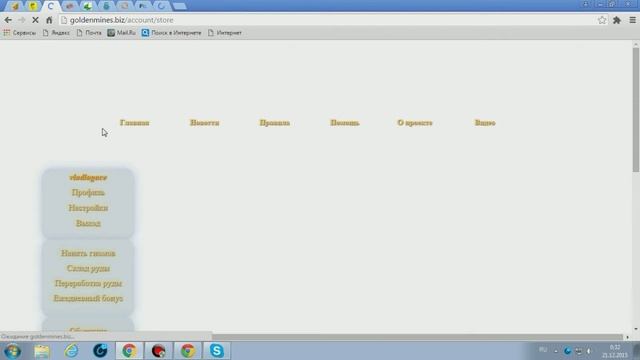Switch to the second yellow-icon tab
Image resolution: width=640 pixels, height=360 pixels.
(33, 6)
